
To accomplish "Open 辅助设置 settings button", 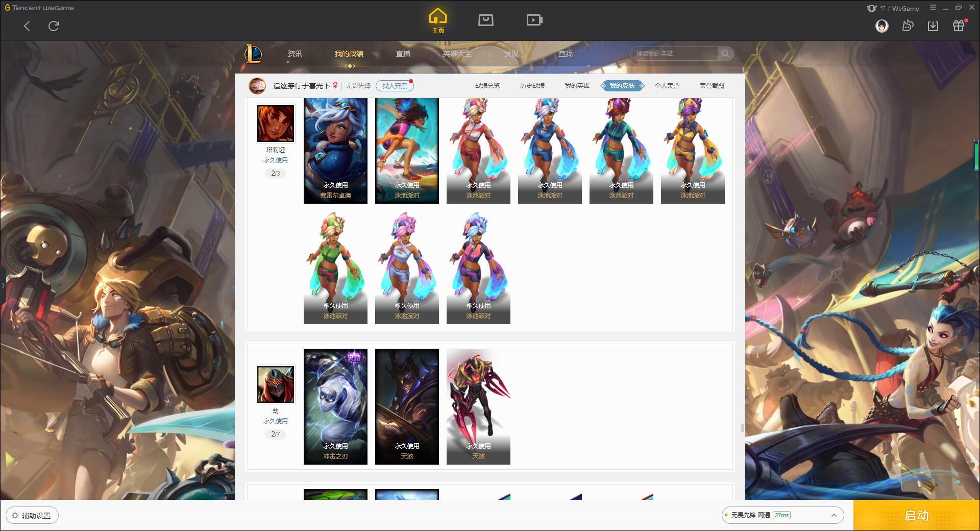I will 32,516.
